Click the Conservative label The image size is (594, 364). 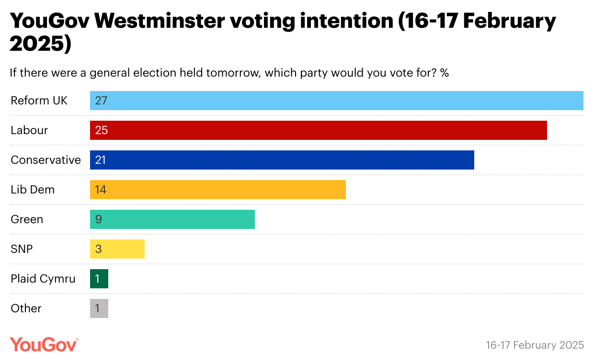point(46,160)
